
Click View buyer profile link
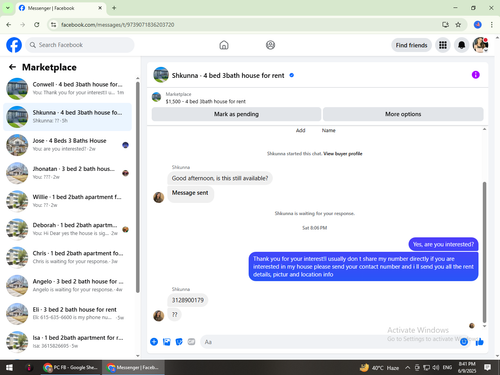(343, 154)
